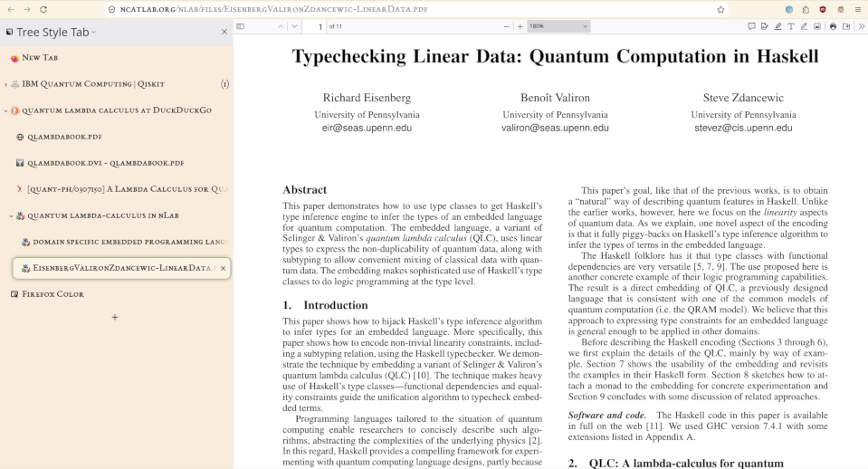This screenshot has height=469, width=868.
Task: Zoom in on the PDF
Action: click(x=520, y=26)
